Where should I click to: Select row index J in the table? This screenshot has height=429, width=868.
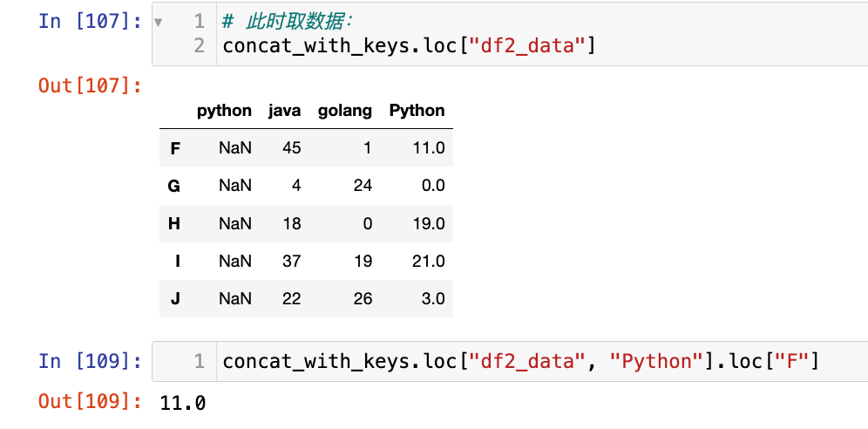[175, 298]
